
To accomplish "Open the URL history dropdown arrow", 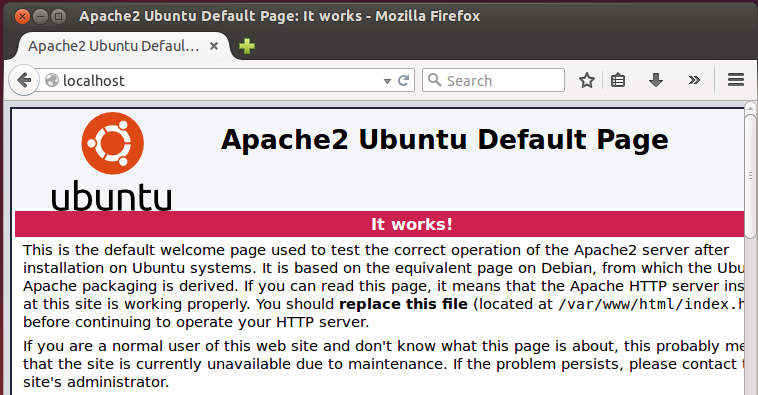I will tap(387, 81).
